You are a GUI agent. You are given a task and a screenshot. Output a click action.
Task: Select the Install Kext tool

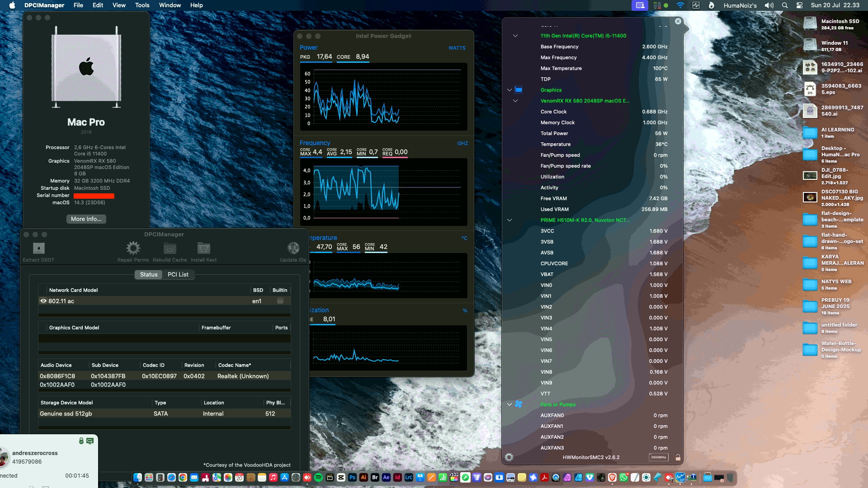tap(203, 249)
